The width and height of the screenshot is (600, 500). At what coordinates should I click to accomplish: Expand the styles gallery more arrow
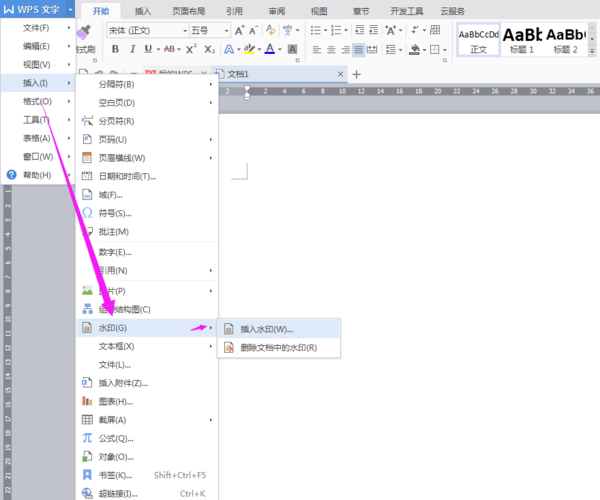point(592,50)
